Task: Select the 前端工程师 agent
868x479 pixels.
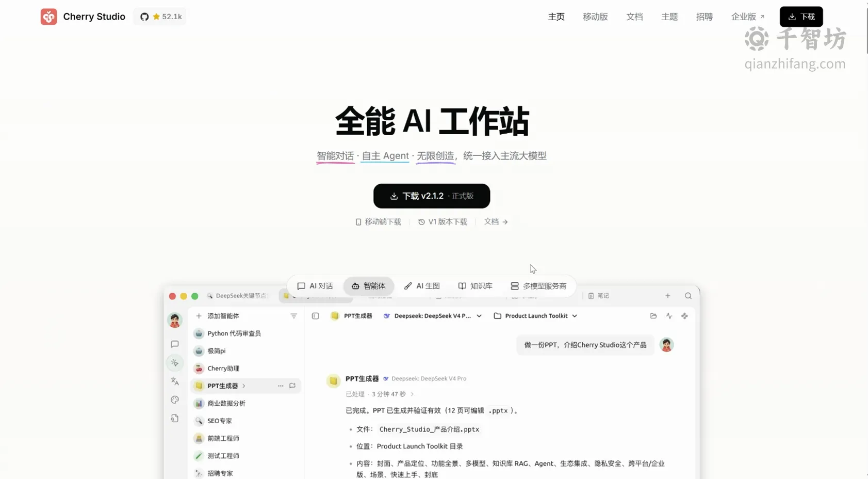Action: click(245, 439)
